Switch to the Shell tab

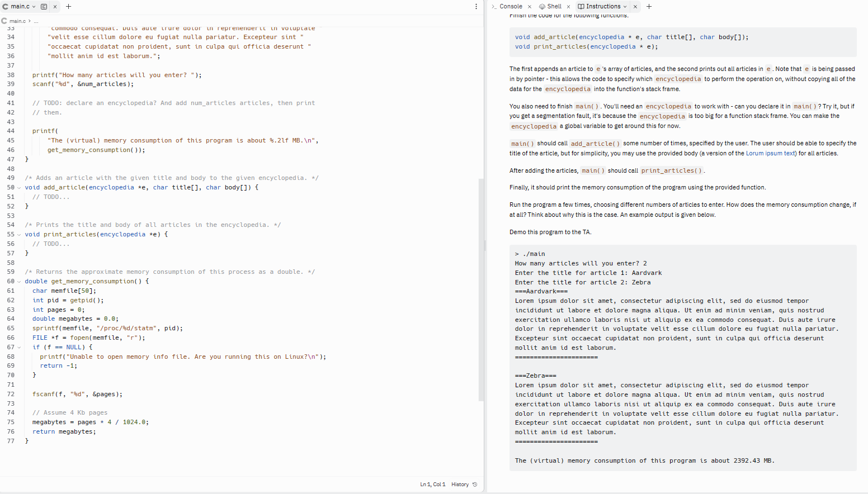(554, 6)
